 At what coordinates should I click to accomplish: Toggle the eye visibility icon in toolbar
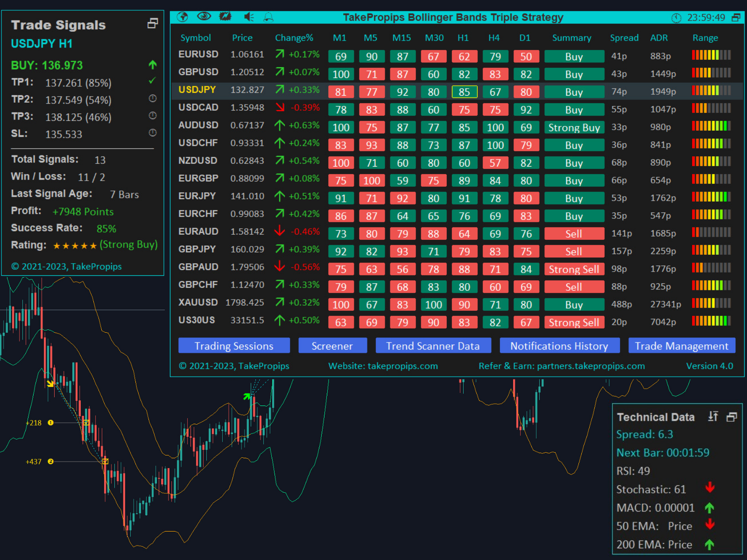tap(204, 17)
